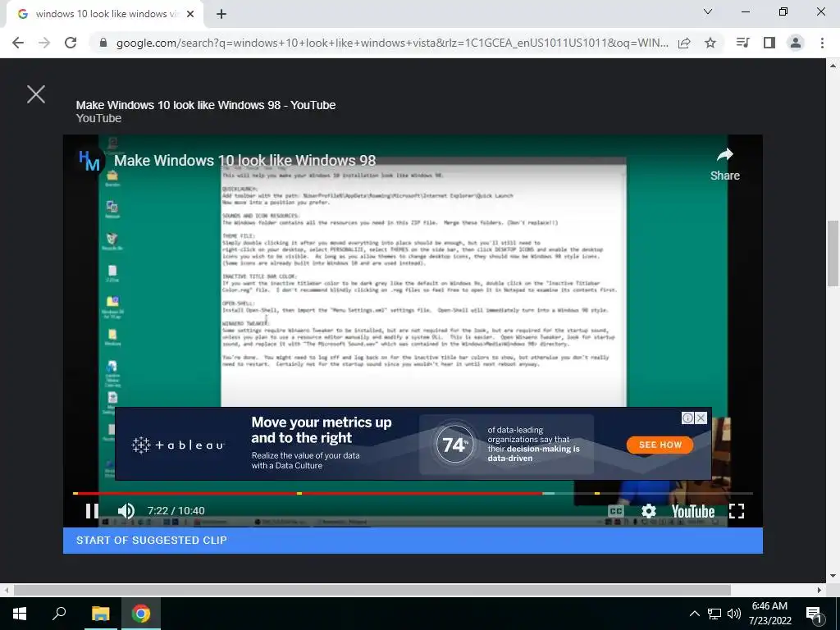Bookmark this page with the star icon
Viewport: 840px width, 630px height.
tap(710, 43)
